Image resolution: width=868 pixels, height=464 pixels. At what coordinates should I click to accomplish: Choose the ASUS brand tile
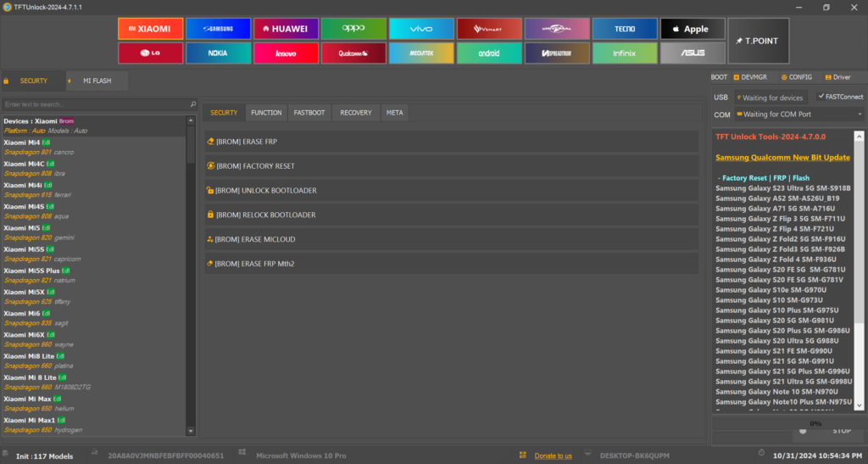tap(693, 53)
